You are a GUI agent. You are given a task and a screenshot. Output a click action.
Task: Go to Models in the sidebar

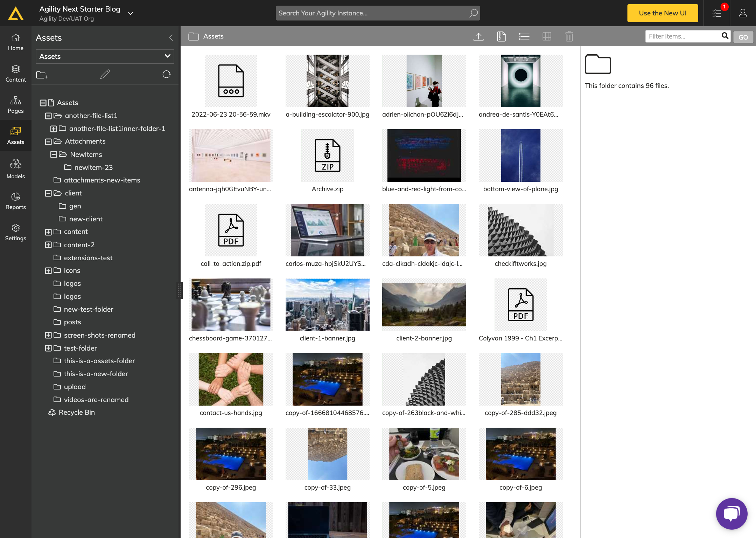click(x=16, y=169)
